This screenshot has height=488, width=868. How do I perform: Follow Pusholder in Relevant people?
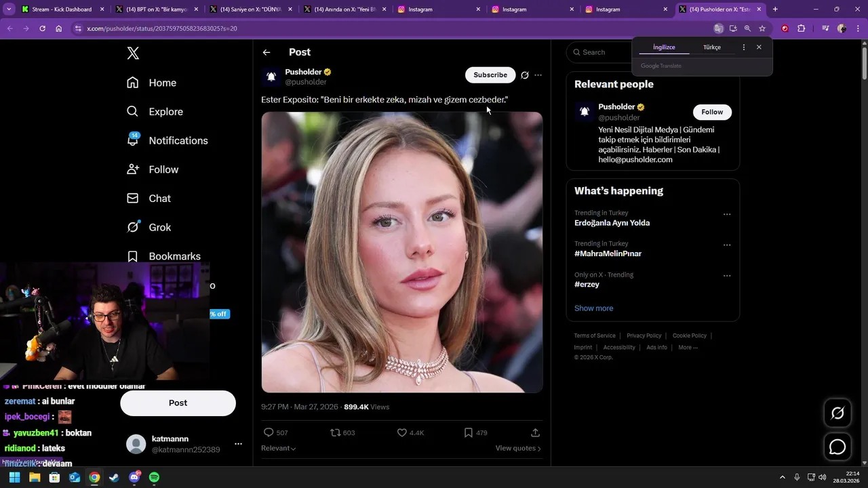pos(712,112)
